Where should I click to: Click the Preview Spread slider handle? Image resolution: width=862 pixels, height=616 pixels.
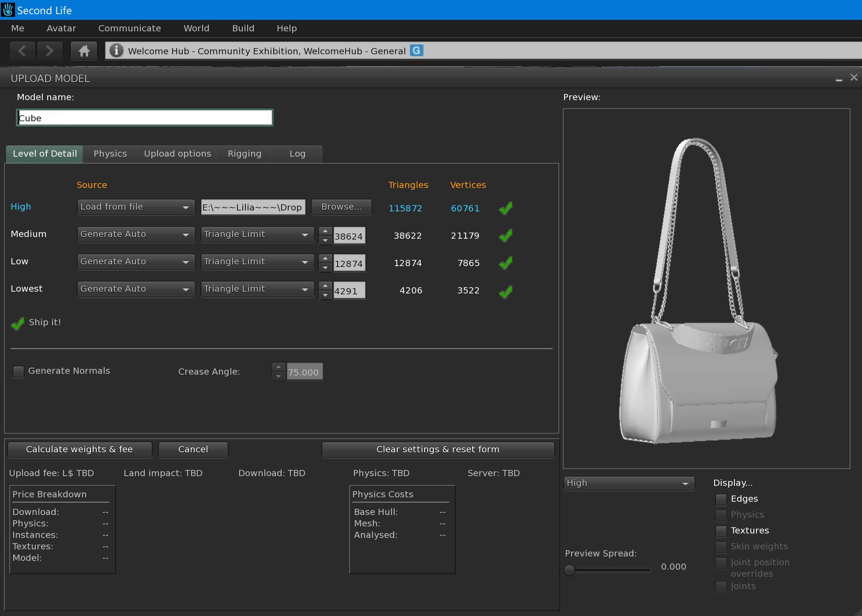[x=569, y=570]
